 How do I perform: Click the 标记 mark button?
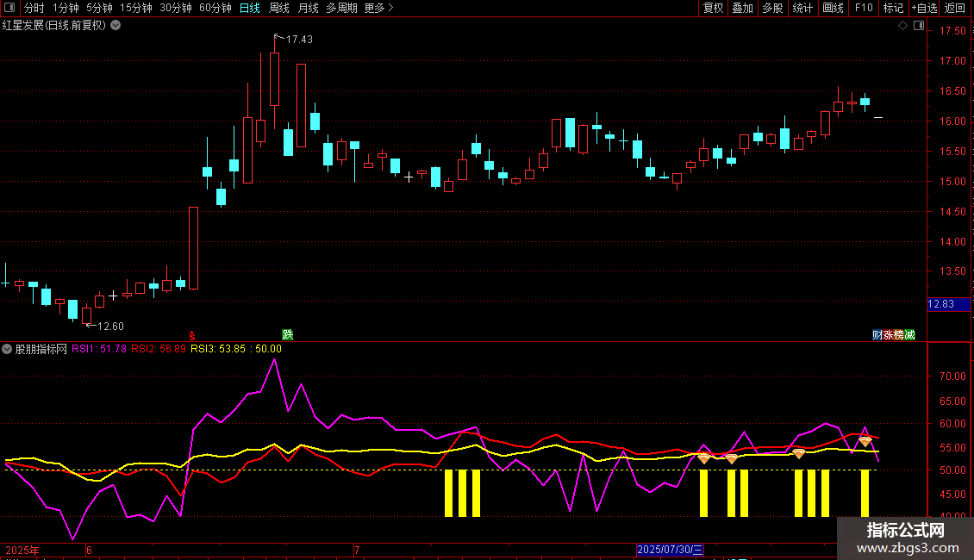pos(893,8)
